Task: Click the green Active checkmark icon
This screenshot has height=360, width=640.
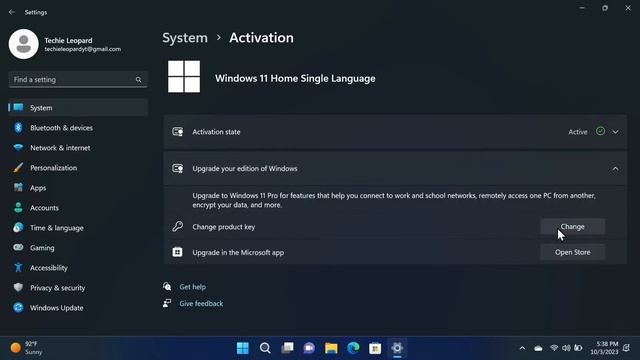Action: pos(600,131)
